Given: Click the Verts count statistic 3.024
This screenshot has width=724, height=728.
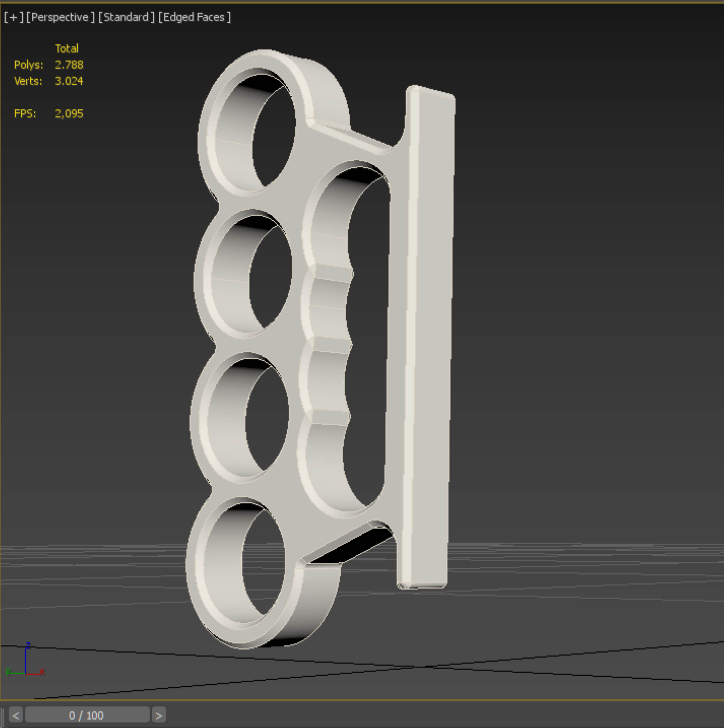Looking at the screenshot, I should [69, 81].
